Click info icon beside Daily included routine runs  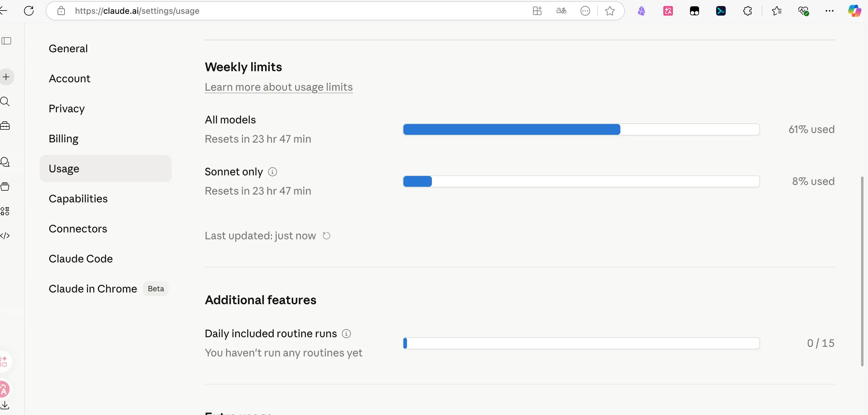pyautogui.click(x=346, y=334)
